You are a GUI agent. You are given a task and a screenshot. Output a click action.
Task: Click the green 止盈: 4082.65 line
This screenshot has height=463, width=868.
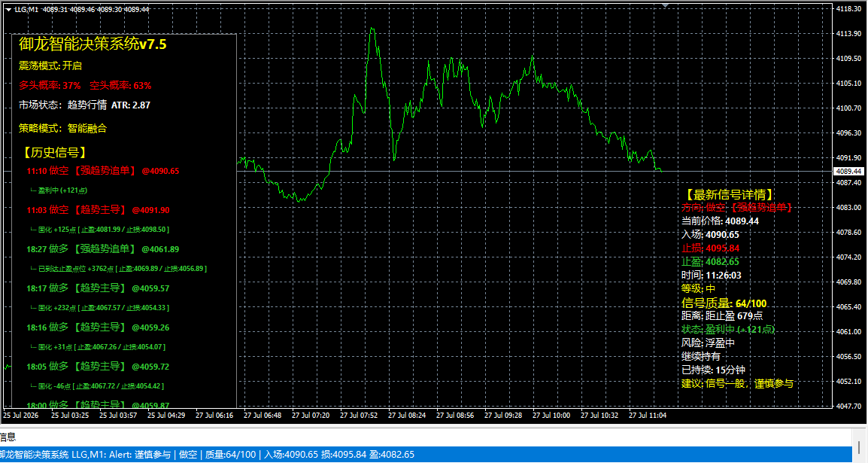click(x=710, y=262)
